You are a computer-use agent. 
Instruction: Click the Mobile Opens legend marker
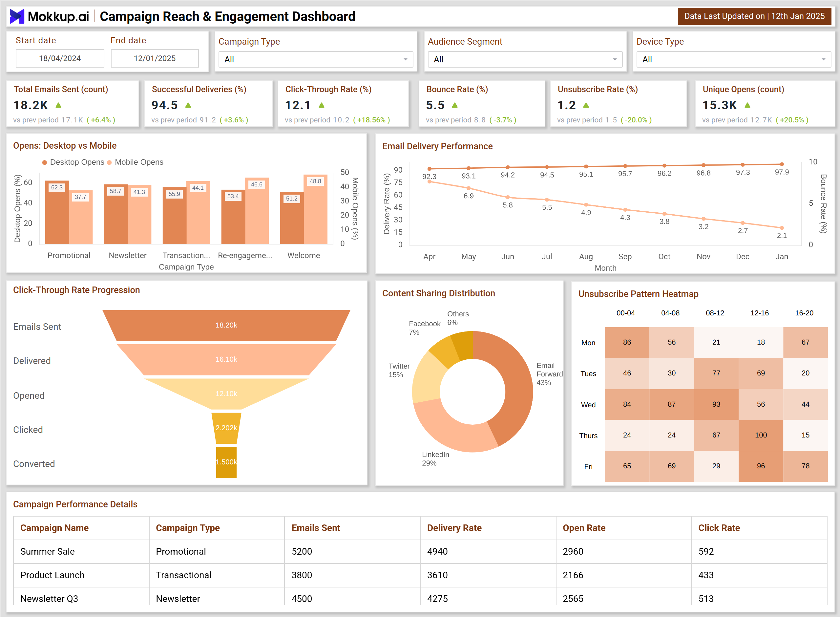[109, 162]
